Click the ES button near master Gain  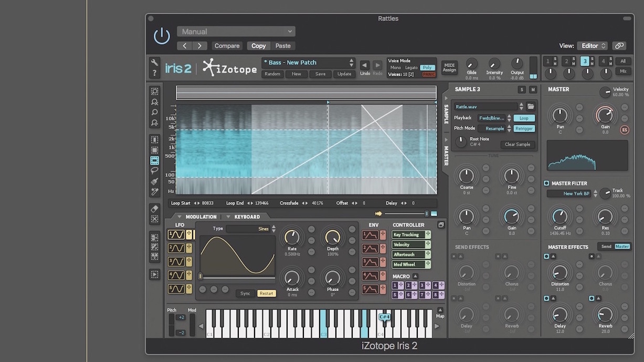coord(625,130)
